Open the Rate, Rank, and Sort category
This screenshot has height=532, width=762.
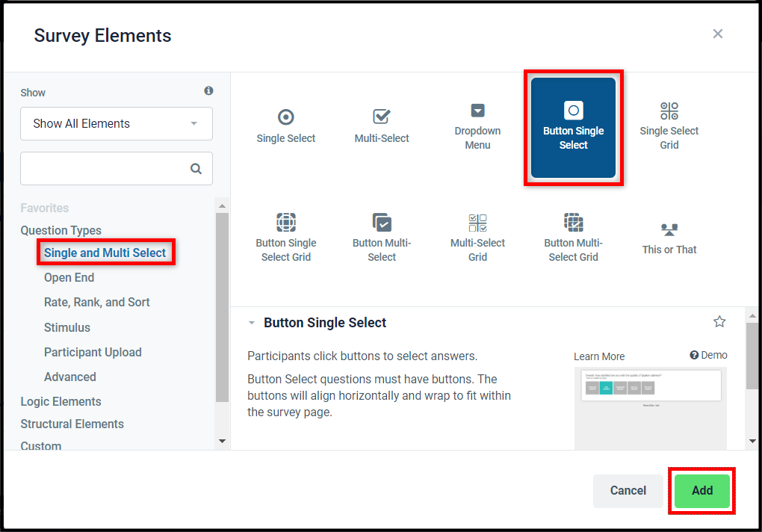click(97, 303)
